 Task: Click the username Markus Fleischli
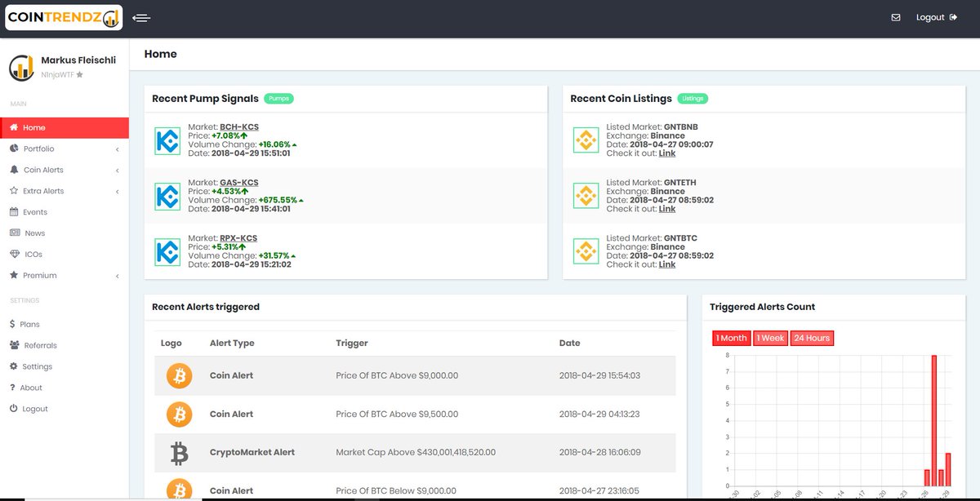tap(78, 60)
